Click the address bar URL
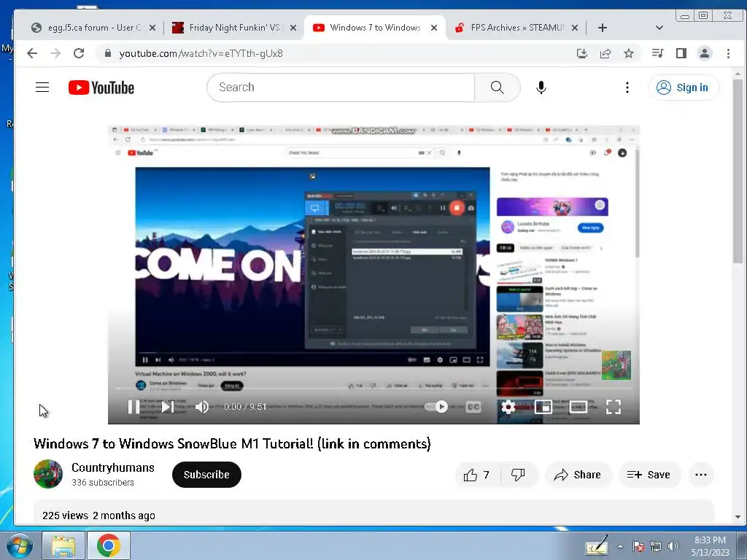This screenshot has width=747, height=560. click(x=201, y=53)
